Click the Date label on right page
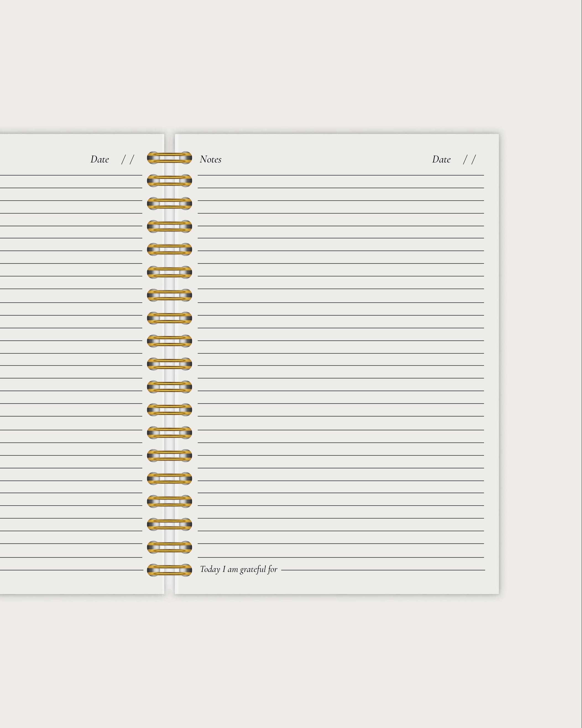This screenshot has width=582, height=728. pyautogui.click(x=441, y=159)
